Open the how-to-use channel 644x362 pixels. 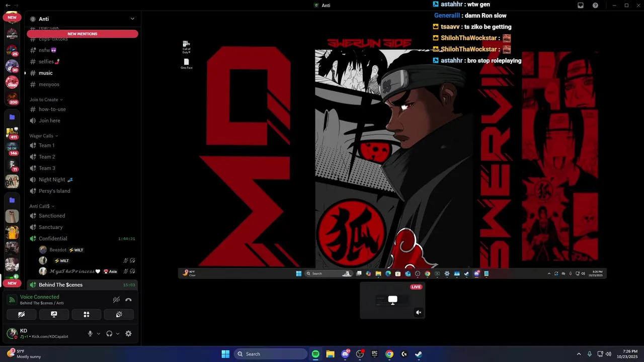pyautogui.click(x=83, y=109)
